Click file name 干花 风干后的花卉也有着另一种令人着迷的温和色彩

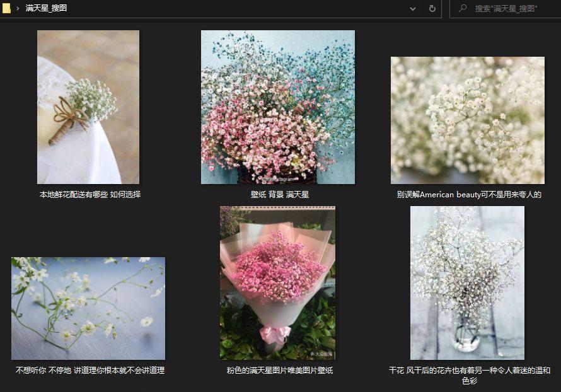470,375
